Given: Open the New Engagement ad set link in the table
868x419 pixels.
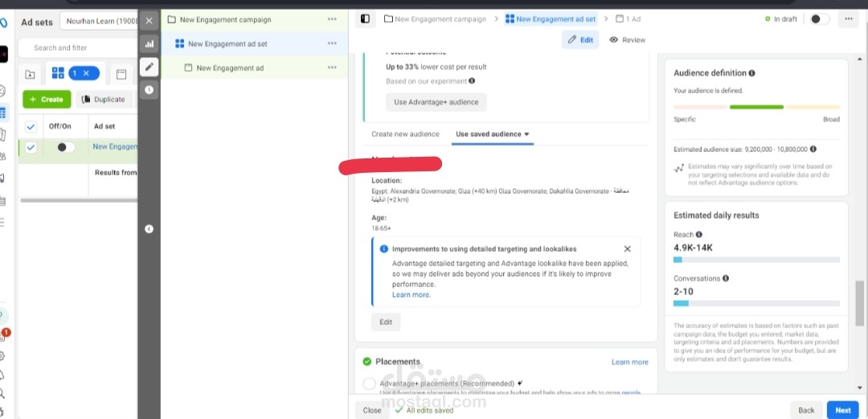Looking at the screenshot, I should point(115,147).
